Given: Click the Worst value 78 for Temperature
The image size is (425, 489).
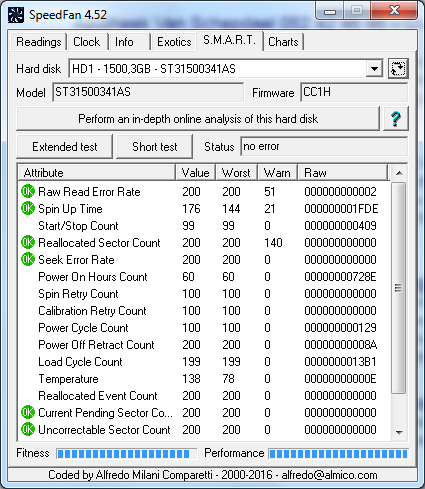Looking at the screenshot, I should pos(228,379).
